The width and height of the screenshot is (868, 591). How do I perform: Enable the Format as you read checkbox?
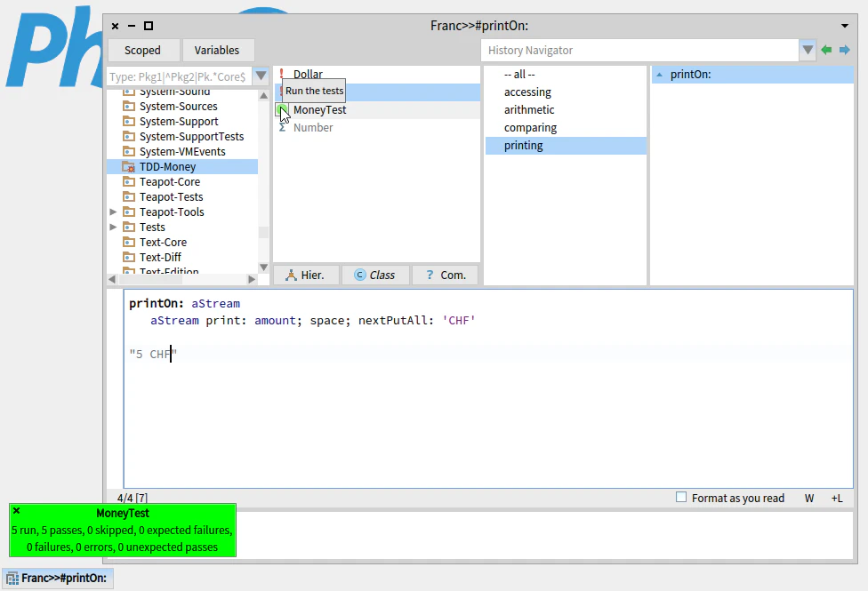(681, 498)
